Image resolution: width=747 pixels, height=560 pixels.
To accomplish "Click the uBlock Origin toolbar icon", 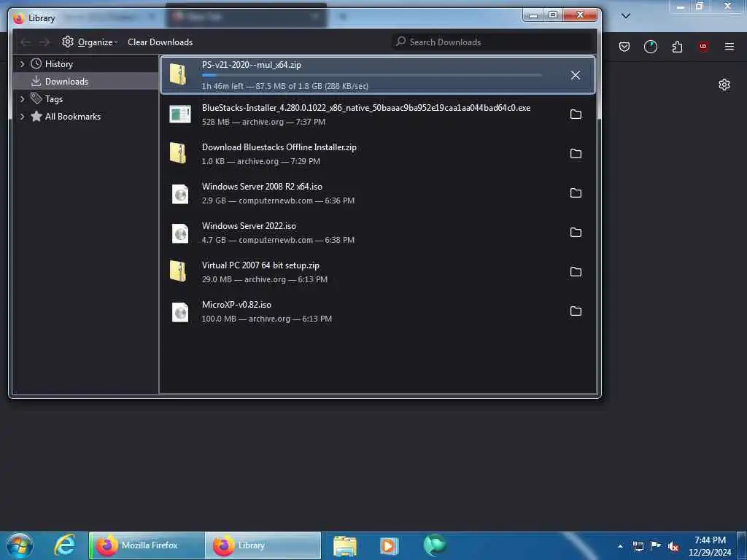I will point(703,47).
